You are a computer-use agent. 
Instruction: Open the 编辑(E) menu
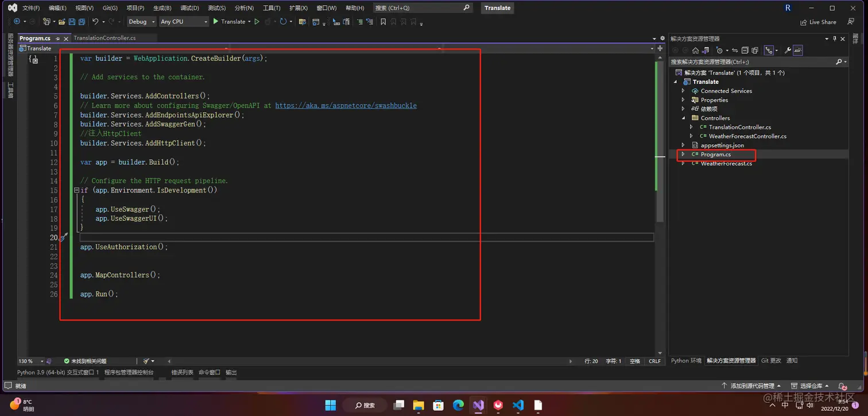point(57,8)
